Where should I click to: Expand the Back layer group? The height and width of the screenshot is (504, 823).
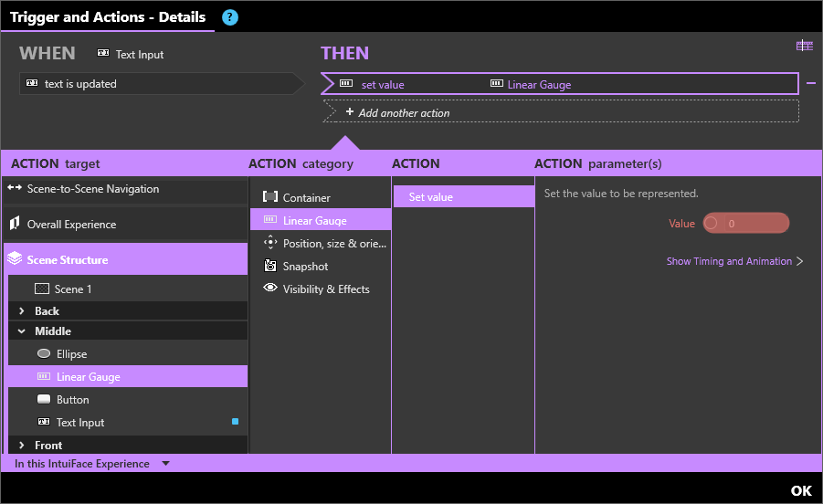pyautogui.click(x=22, y=311)
